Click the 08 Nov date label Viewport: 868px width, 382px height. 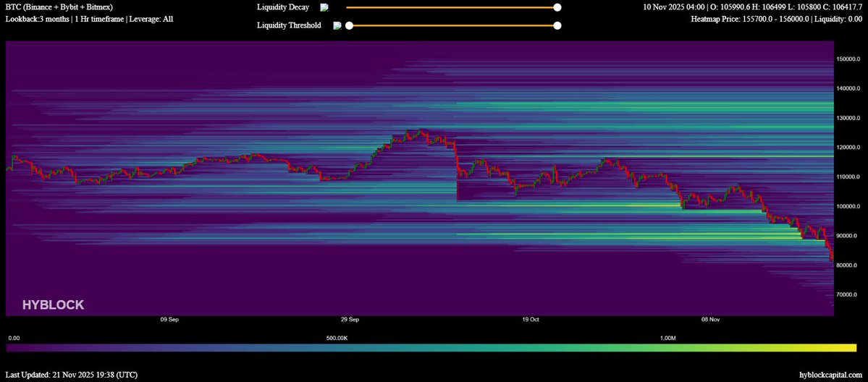(710, 320)
